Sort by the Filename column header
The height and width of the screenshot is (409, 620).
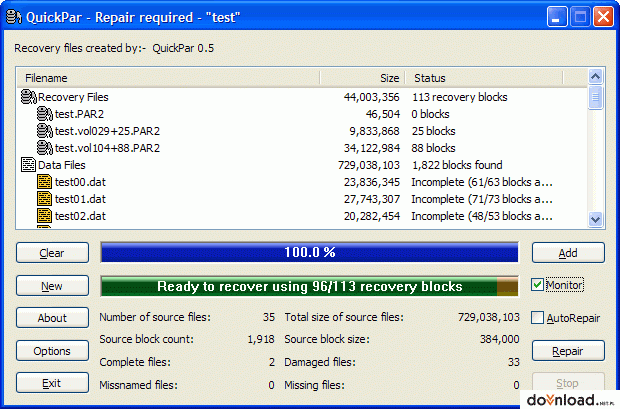tap(168, 78)
